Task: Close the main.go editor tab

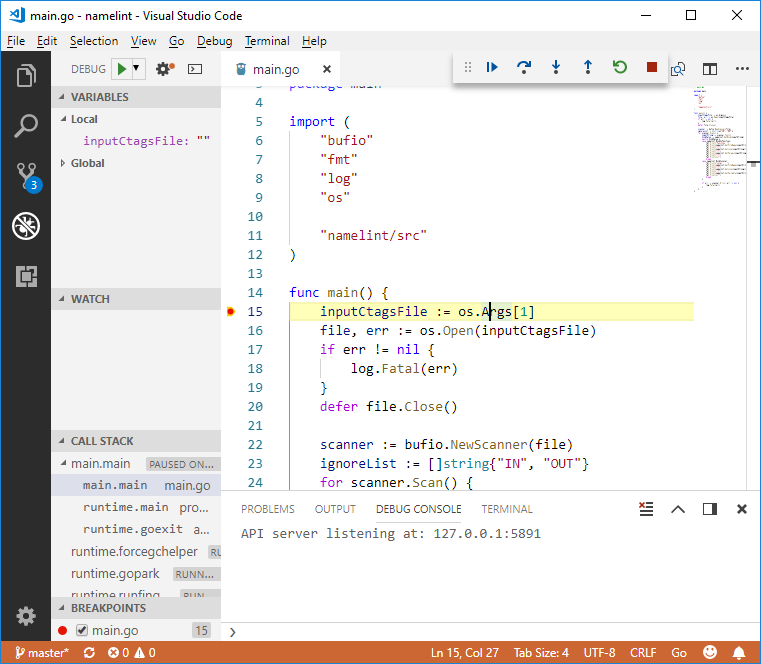Action: point(327,69)
